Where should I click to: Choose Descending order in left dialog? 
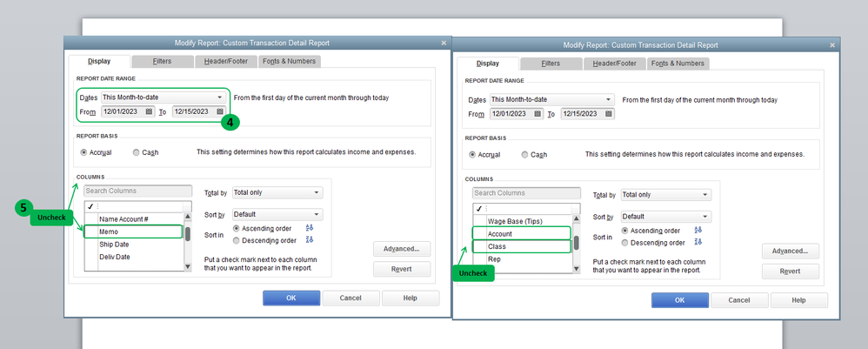(237, 240)
